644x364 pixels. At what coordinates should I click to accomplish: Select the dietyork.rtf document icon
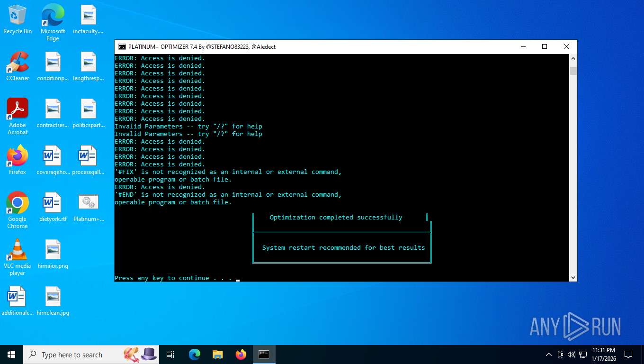pyautogui.click(x=53, y=207)
